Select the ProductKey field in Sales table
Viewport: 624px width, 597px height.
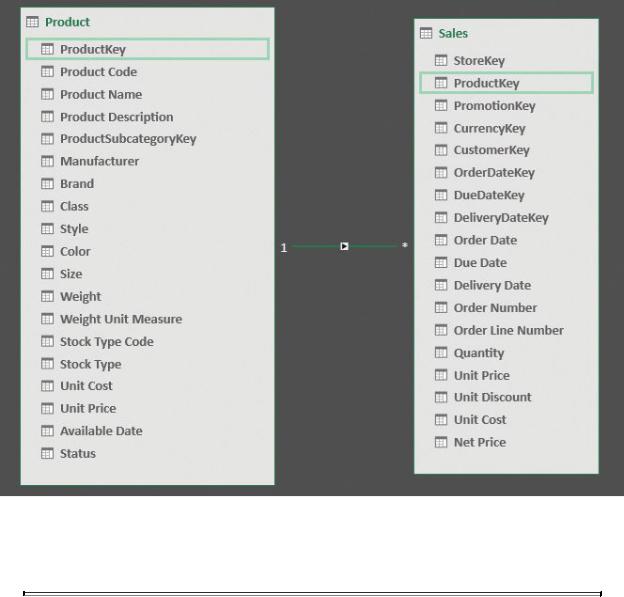pos(506,83)
